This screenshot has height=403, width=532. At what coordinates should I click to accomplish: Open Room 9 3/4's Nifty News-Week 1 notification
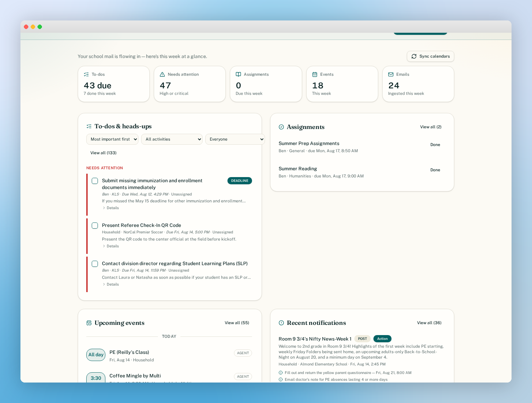coord(315,339)
